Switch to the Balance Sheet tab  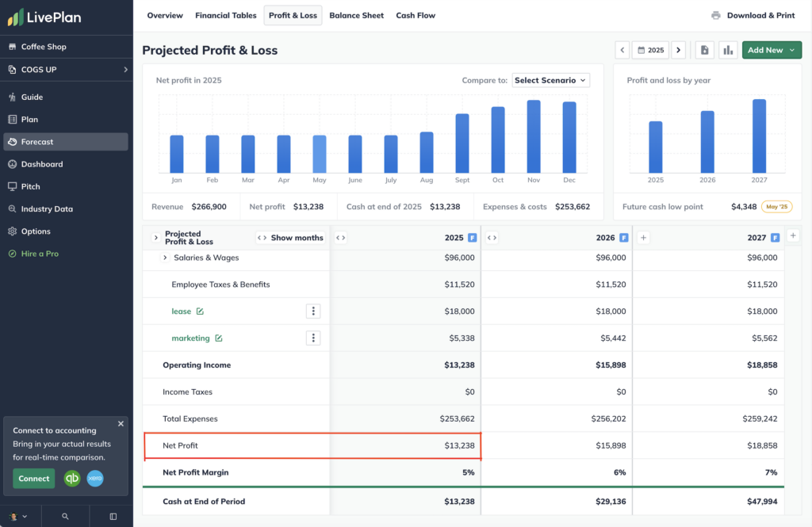click(356, 15)
